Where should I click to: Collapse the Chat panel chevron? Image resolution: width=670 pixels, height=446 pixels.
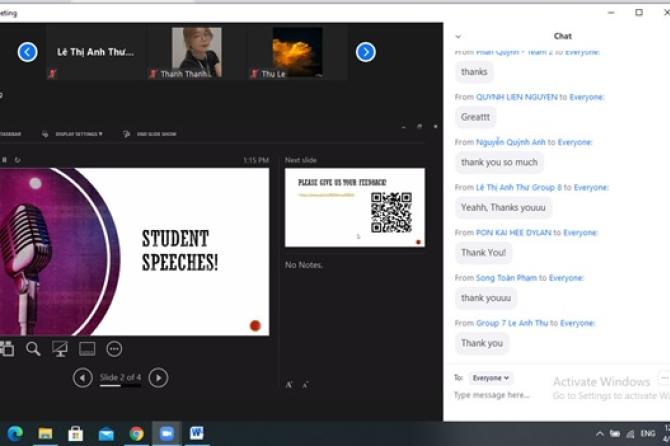pos(458,36)
